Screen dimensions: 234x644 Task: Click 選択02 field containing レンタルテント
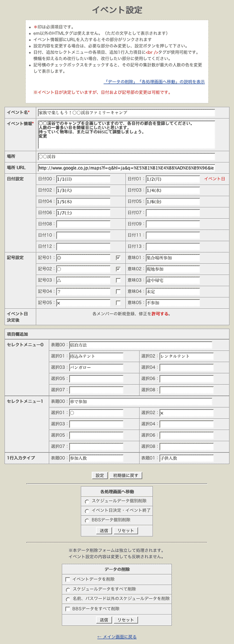click(186, 356)
